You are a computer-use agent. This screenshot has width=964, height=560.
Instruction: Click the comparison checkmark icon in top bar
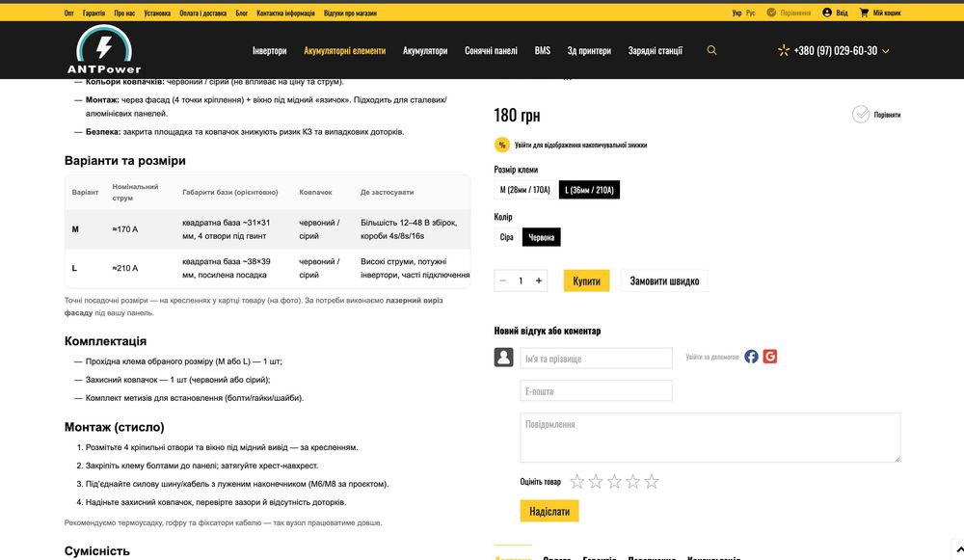pos(771,13)
